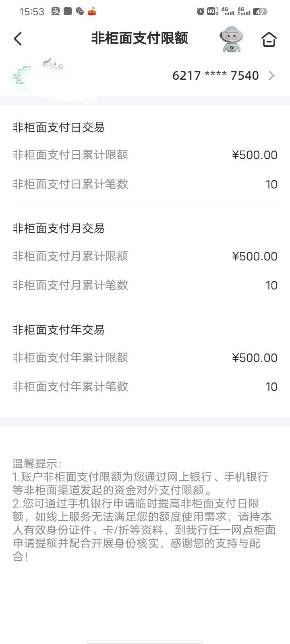Expand card selector chevron beside 7540
The width and height of the screenshot is (290, 644).
[x=271, y=76]
